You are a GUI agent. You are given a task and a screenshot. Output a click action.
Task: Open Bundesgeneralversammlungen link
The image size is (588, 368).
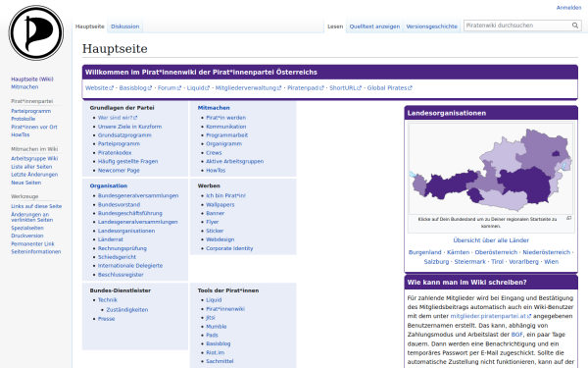138,195
